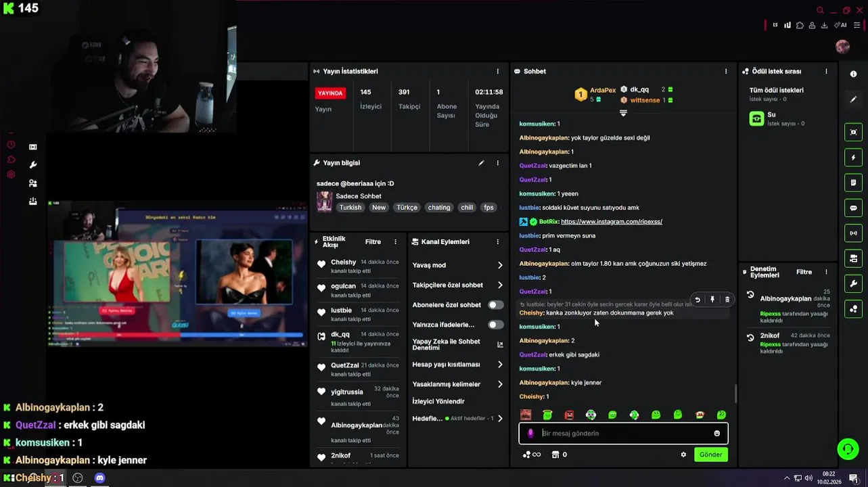Select the fps tag
The height and width of the screenshot is (487, 868).
pyautogui.click(x=488, y=208)
